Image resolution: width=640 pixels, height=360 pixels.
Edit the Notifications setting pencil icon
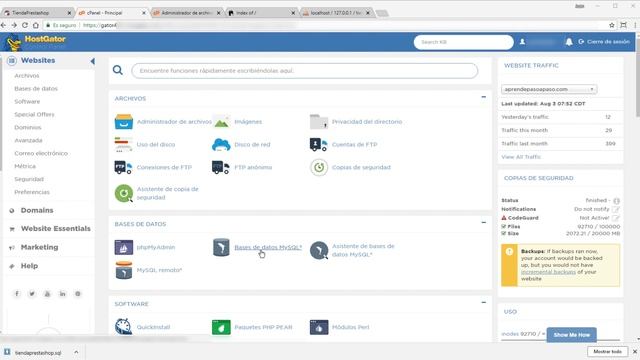pyautogui.click(x=616, y=209)
